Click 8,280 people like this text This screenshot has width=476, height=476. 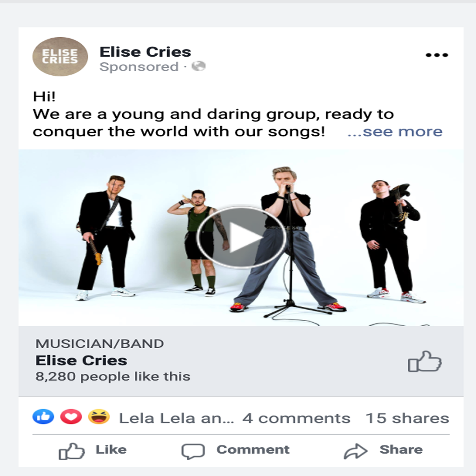tap(113, 377)
